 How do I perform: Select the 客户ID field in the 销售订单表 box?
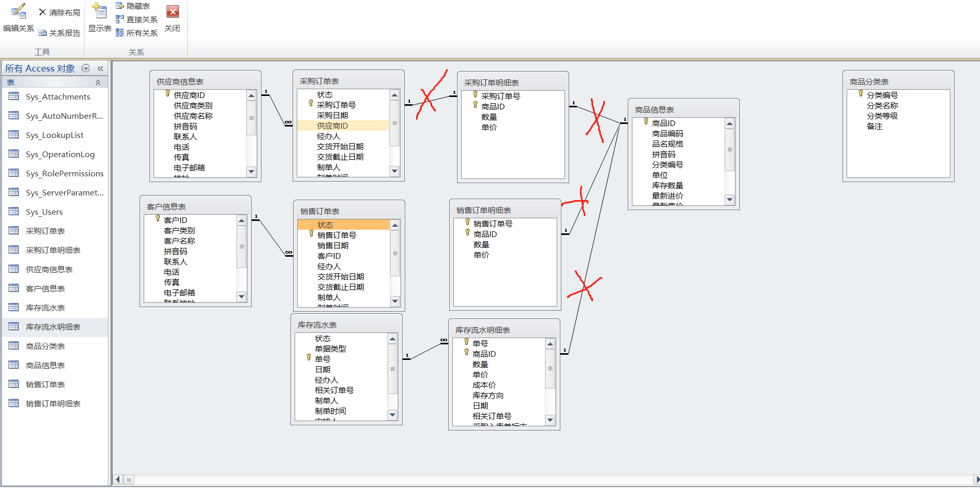tap(329, 256)
